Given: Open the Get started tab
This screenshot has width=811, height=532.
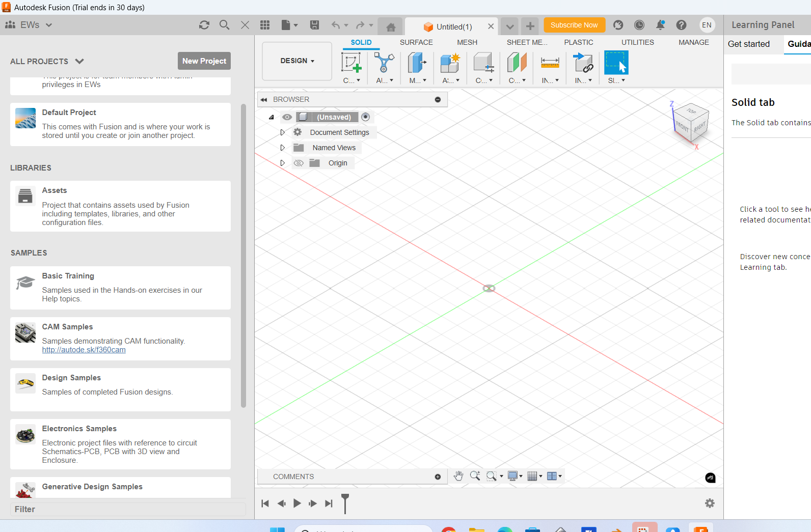Looking at the screenshot, I should tap(749, 44).
